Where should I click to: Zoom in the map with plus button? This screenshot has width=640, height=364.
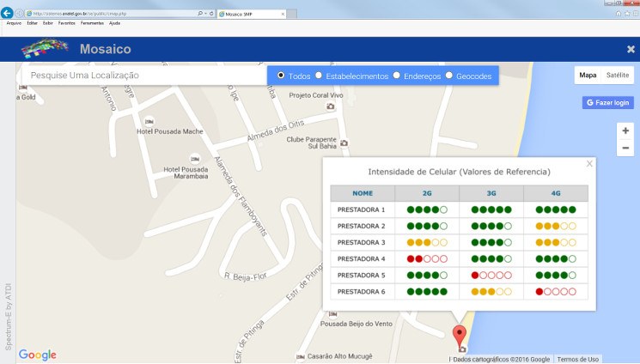[x=625, y=131]
